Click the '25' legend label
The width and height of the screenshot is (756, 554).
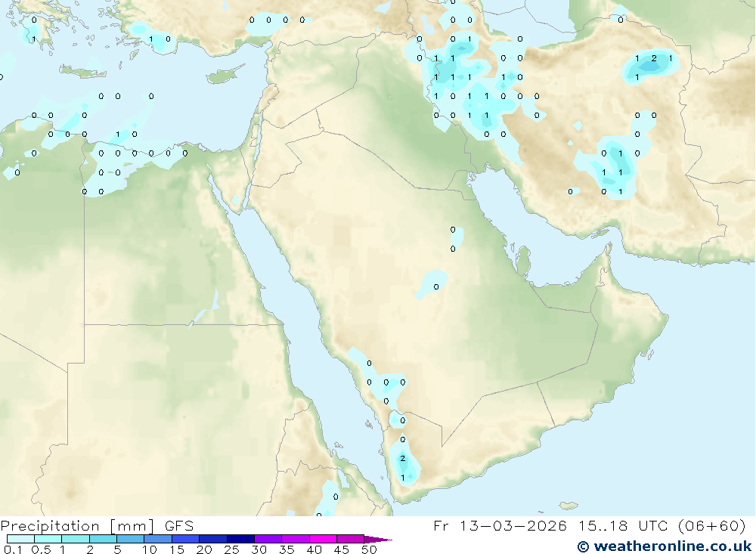click(231, 549)
